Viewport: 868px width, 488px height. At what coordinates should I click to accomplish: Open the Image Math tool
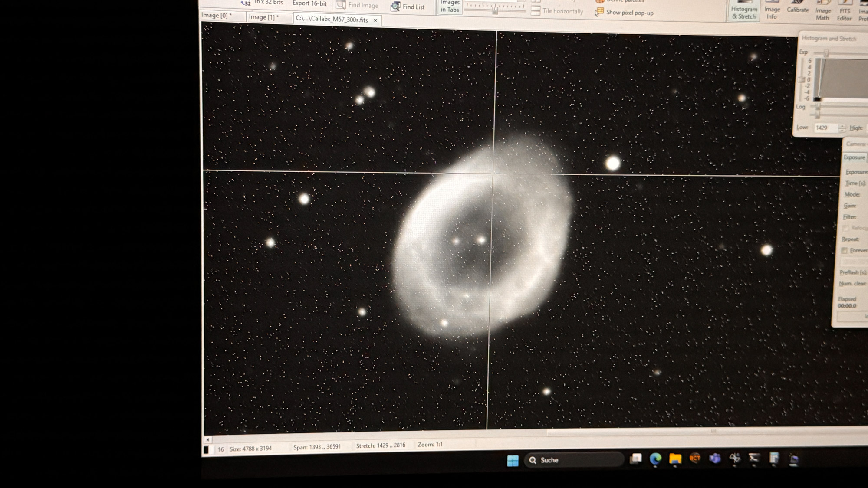pyautogui.click(x=822, y=12)
